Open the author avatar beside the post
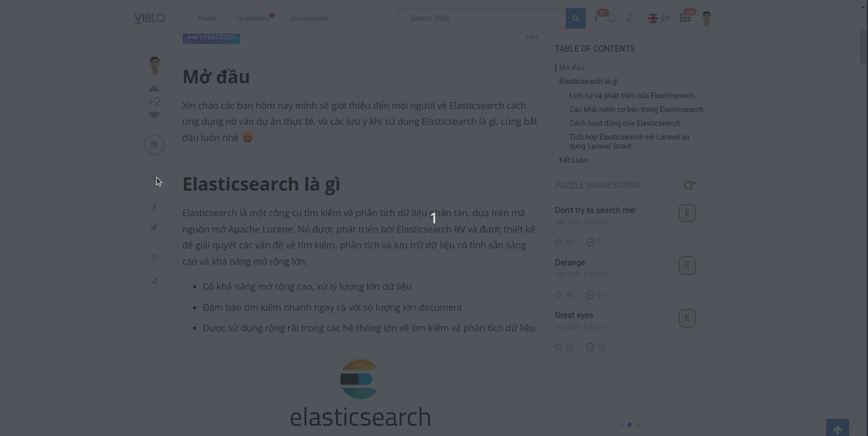This screenshot has height=436, width=868. pyautogui.click(x=154, y=65)
